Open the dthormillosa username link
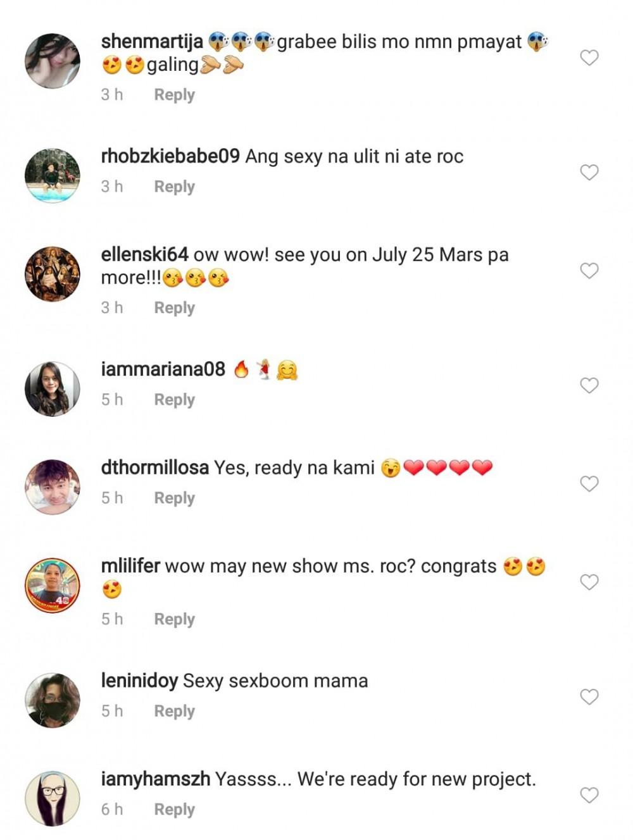 154,468
